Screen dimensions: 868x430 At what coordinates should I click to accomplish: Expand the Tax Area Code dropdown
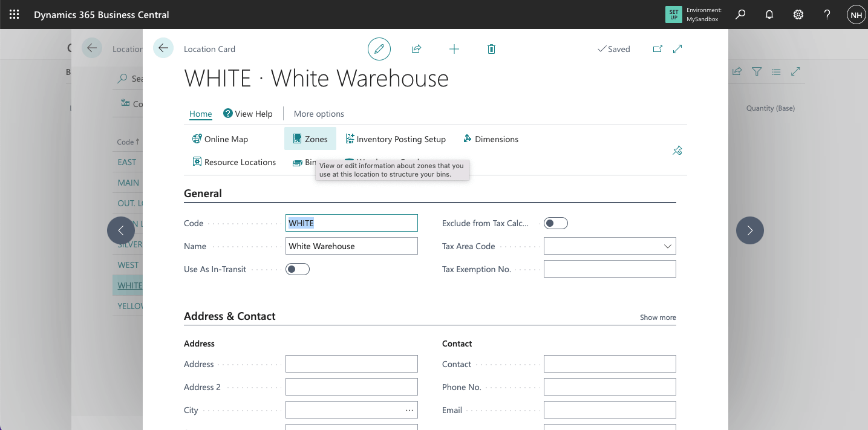pyautogui.click(x=667, y=246)
